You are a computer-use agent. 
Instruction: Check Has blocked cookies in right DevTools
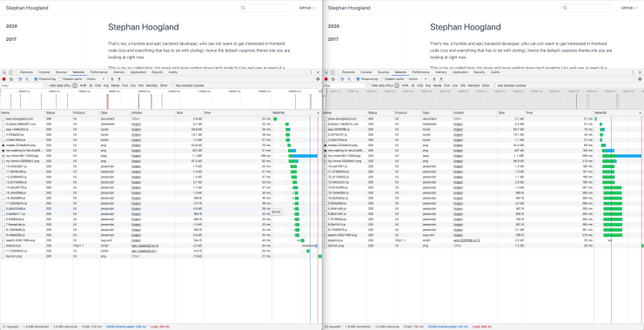pyautogui.click(x=495, y=85)
